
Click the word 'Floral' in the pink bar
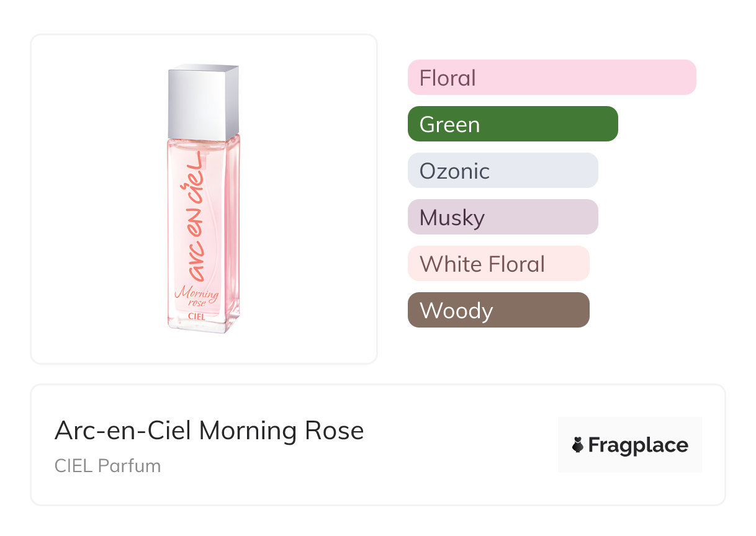448,78
